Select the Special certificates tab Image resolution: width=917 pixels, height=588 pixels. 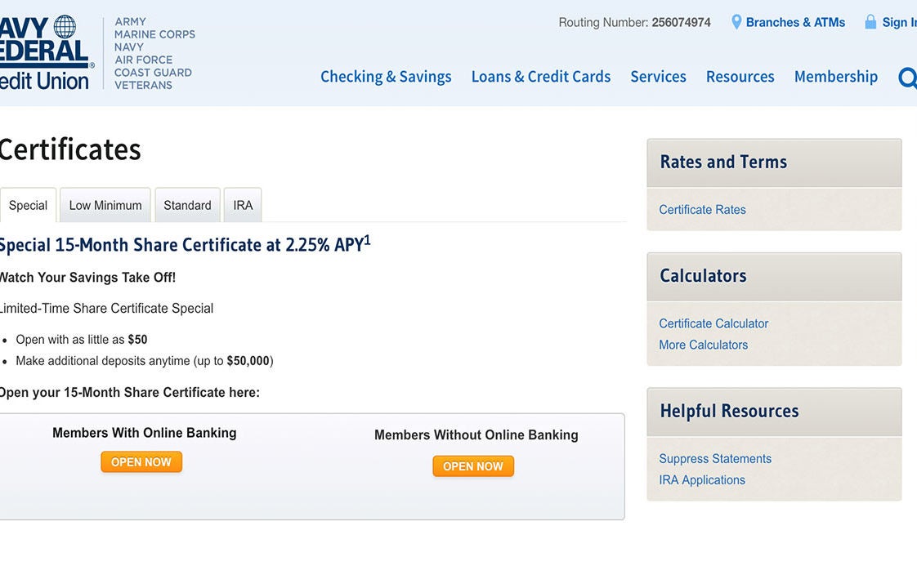click(28, 206)
